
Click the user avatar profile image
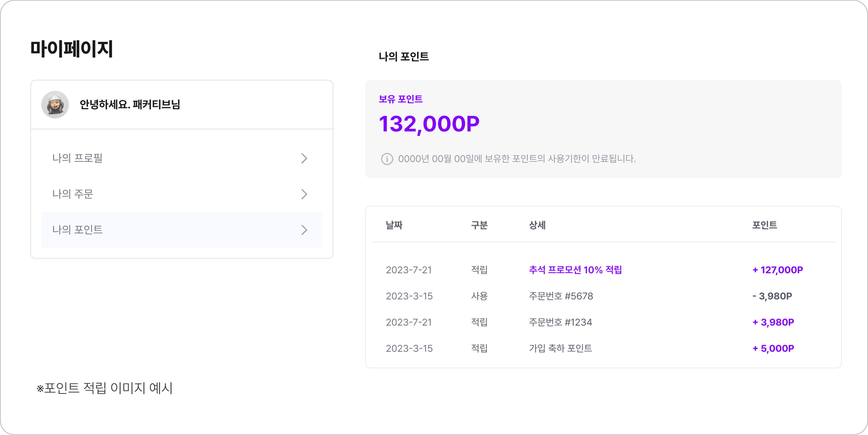coord(55,104)
